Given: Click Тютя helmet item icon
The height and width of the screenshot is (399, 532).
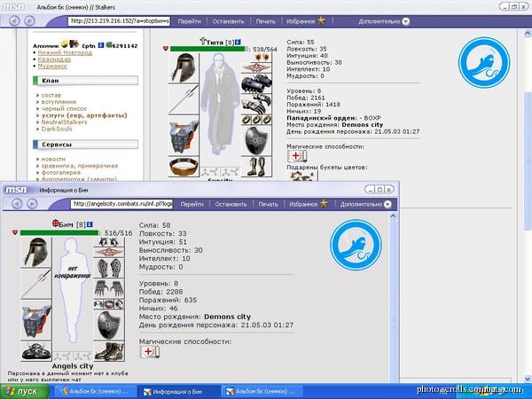Looking at the screenshot, I should pyautogui.click(x=184, y=68).
